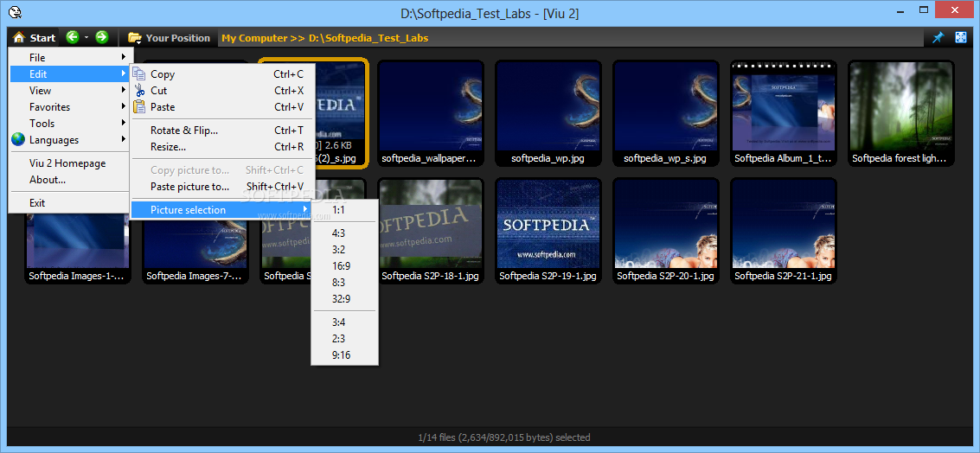
Task: Click the Paste clipboard icon
Action: [x=138, y=107]
